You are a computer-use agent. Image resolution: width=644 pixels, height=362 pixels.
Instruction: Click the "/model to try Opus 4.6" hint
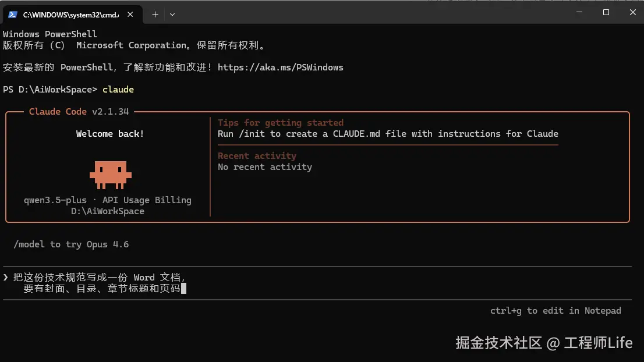tap(71, 244)
